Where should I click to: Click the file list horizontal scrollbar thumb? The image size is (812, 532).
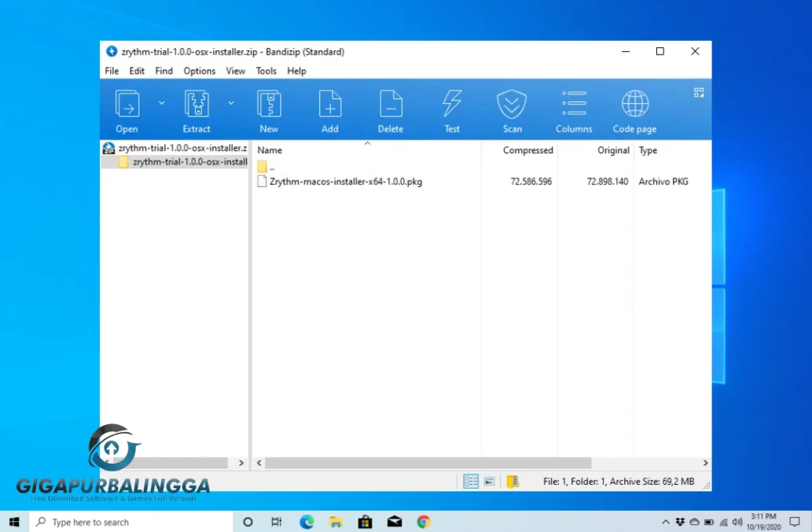428,463
